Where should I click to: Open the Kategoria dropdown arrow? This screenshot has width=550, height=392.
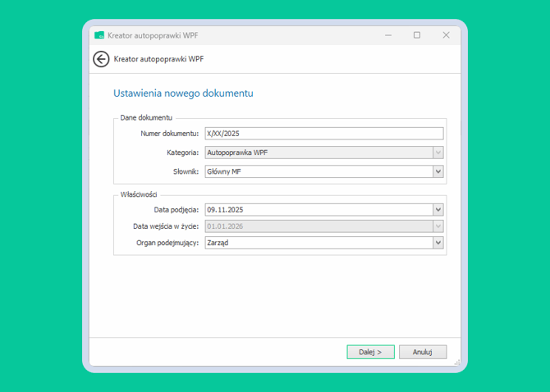(438, 153)
